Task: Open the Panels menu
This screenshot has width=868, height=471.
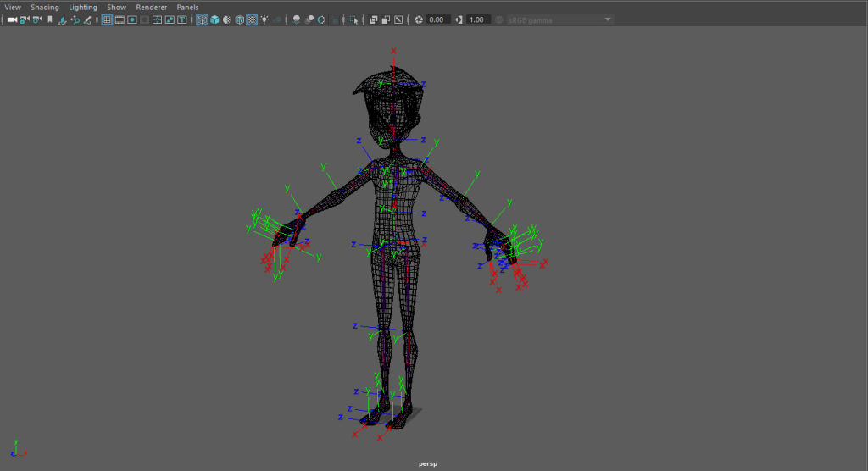Action: (x=186, y=7)
